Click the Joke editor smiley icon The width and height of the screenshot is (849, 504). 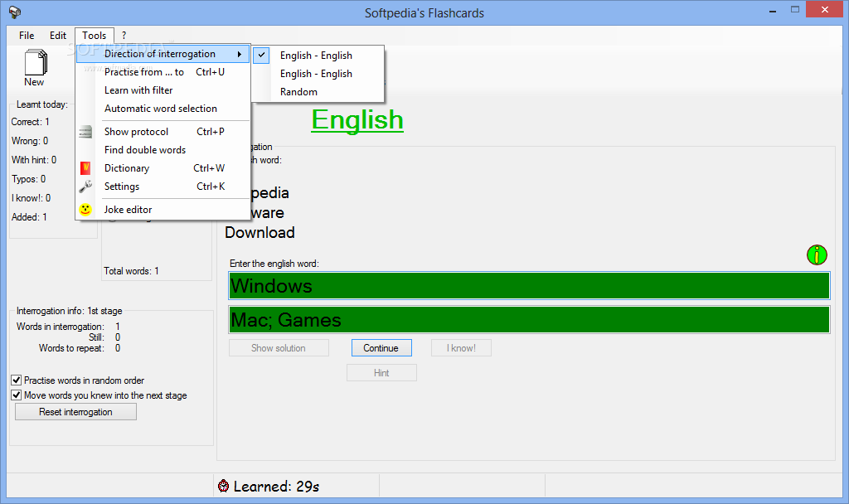(x=85, y=210)
